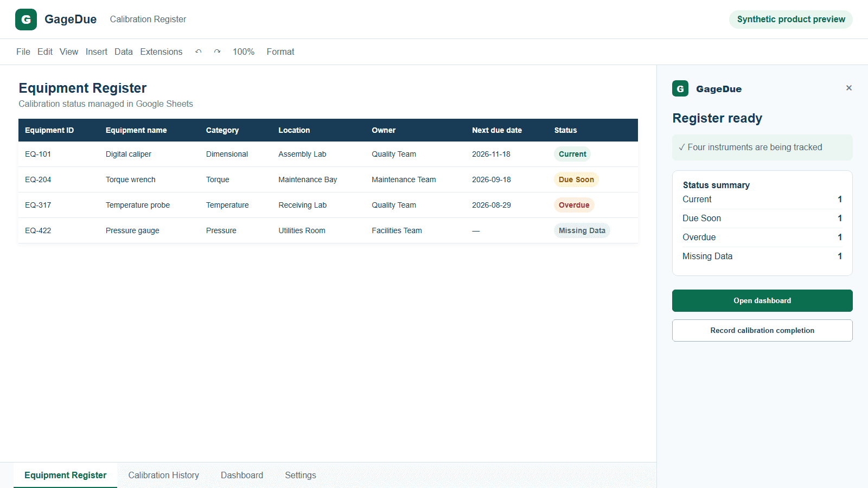Click the Calibration Register title text
Viewport: 868px width, 488px height.
tap(148, 20)
